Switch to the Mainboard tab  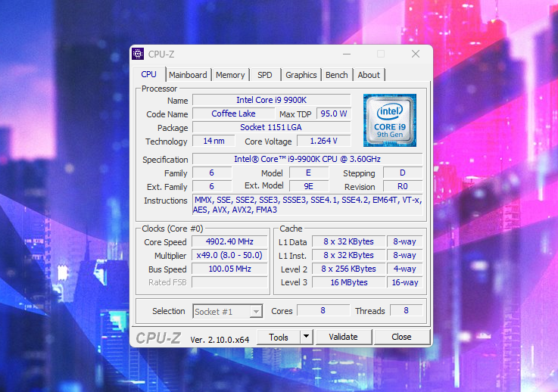pyautogui.click(x=188, y=75)
